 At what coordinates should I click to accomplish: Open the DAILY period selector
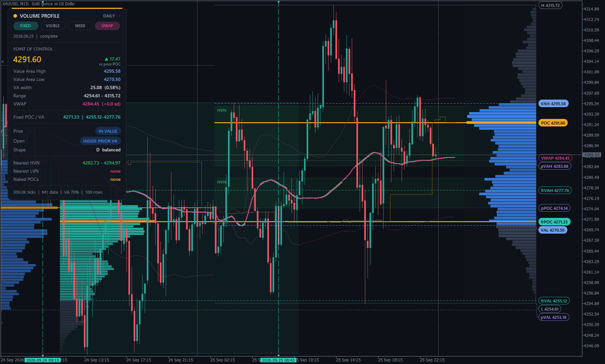pos(109,16)
